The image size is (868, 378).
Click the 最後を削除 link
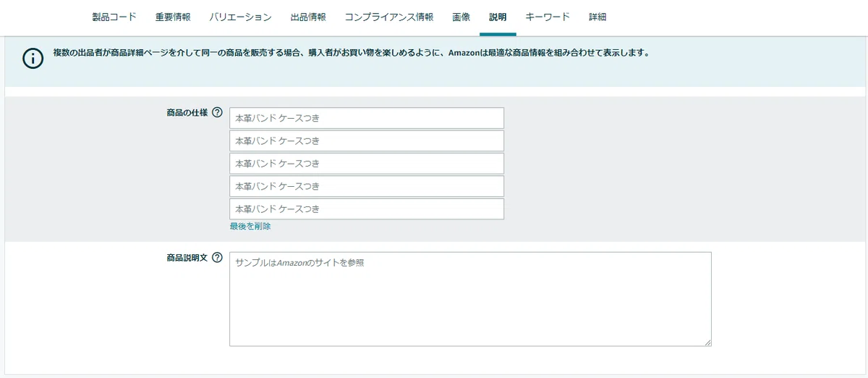250,226
